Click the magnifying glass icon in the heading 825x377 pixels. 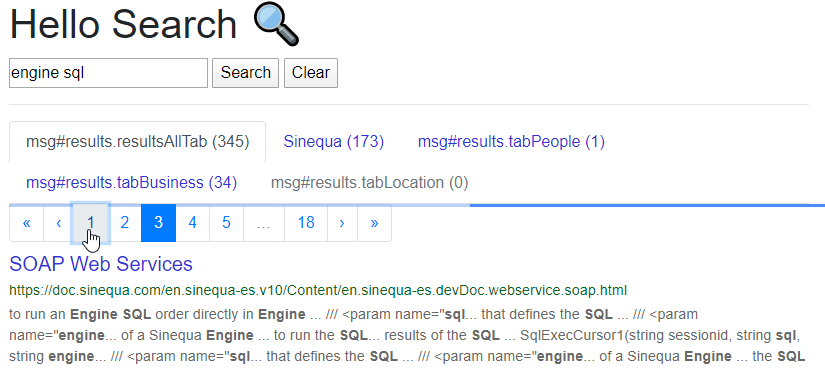276,24
